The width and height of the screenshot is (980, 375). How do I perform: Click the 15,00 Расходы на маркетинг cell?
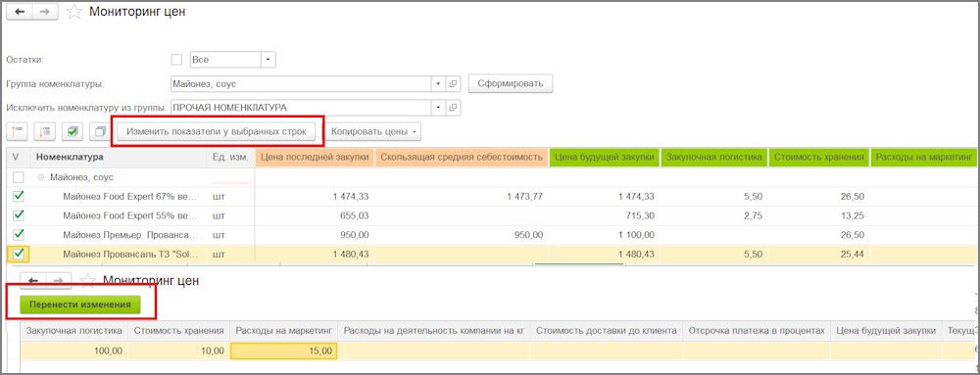pyautogui.click(x=284, y=352)
